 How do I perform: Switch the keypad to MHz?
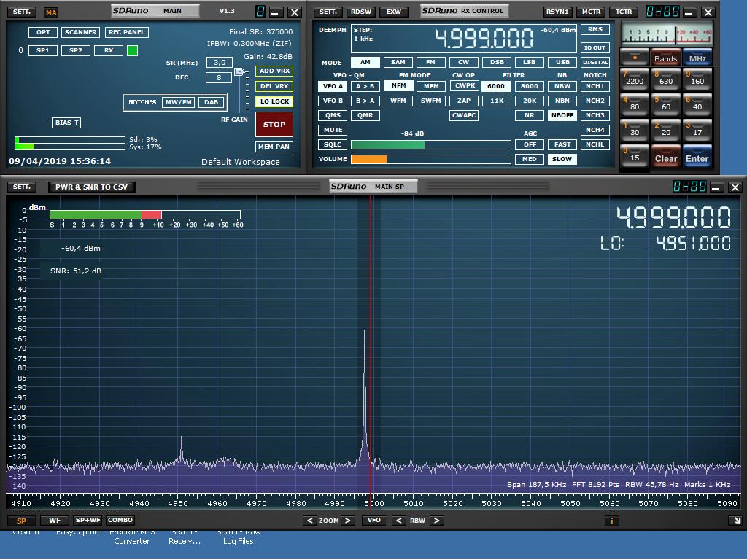697,58
